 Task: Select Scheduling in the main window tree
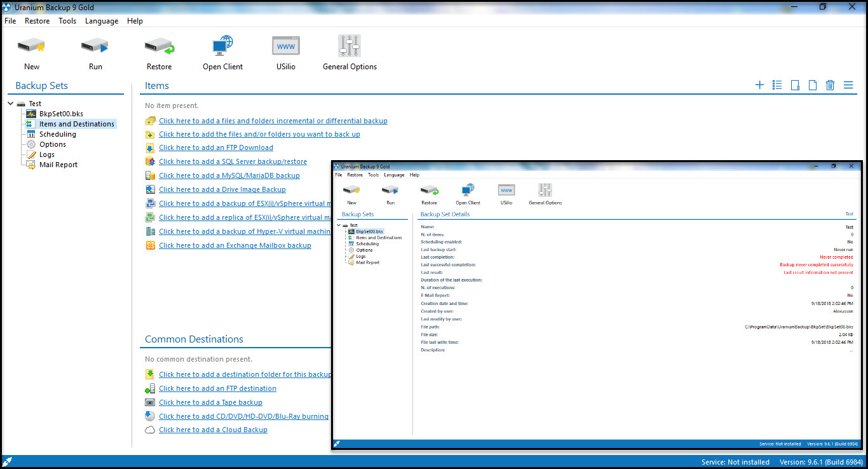tap(57, 134)
